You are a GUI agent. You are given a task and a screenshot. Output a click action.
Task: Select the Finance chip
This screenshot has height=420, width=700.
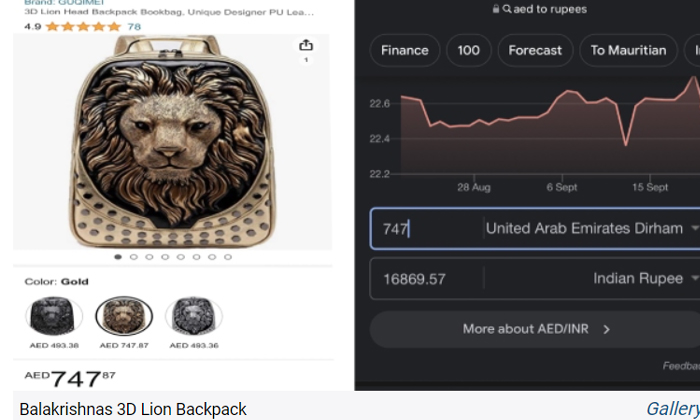coord(404,50)
